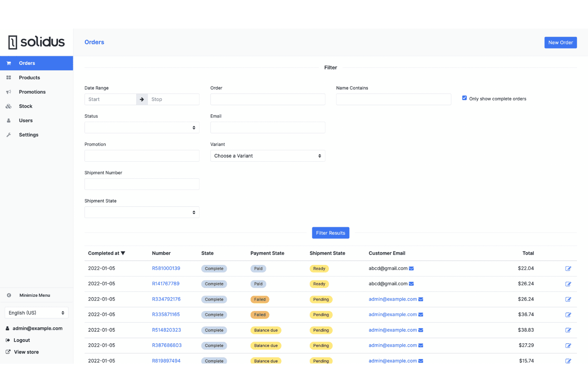Open the Choose a Variant dropdown

268,156
